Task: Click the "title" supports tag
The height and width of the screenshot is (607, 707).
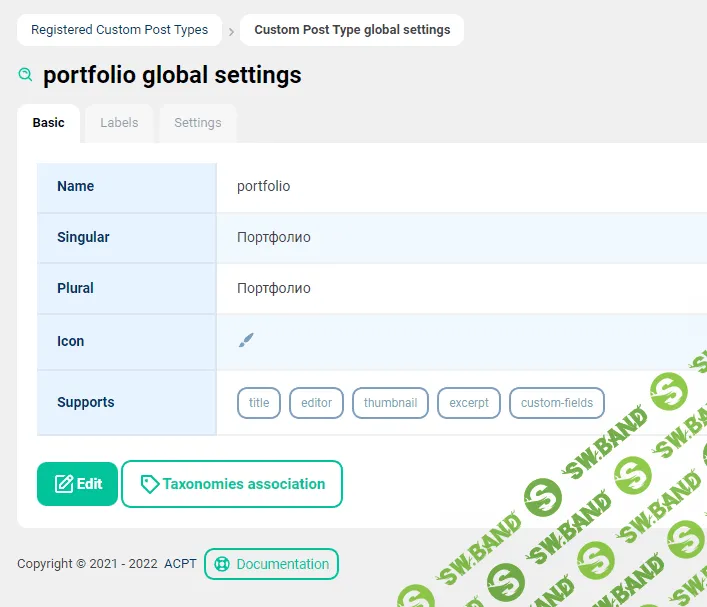Action: click(259, 403)
